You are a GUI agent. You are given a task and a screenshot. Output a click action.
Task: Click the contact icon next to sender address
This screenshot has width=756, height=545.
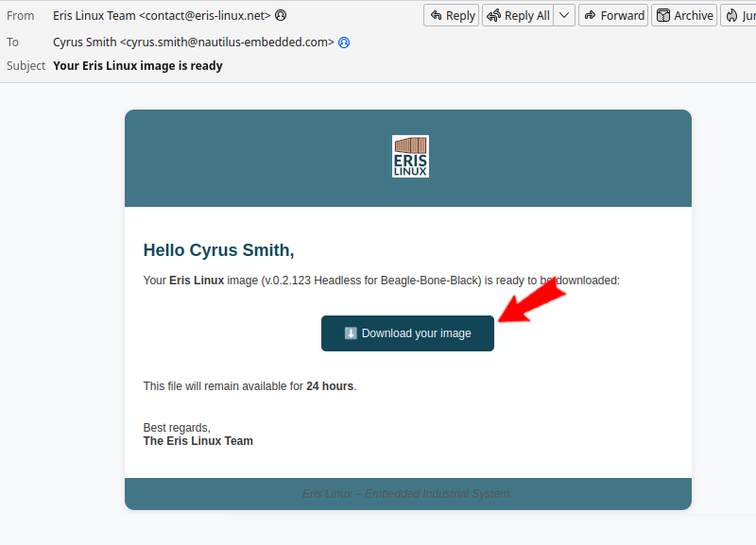pyautogui.click(x=281, y=15)
